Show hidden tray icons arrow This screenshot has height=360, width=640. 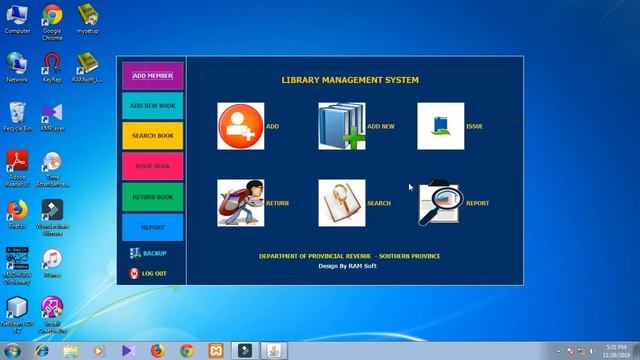click(558, 351)
